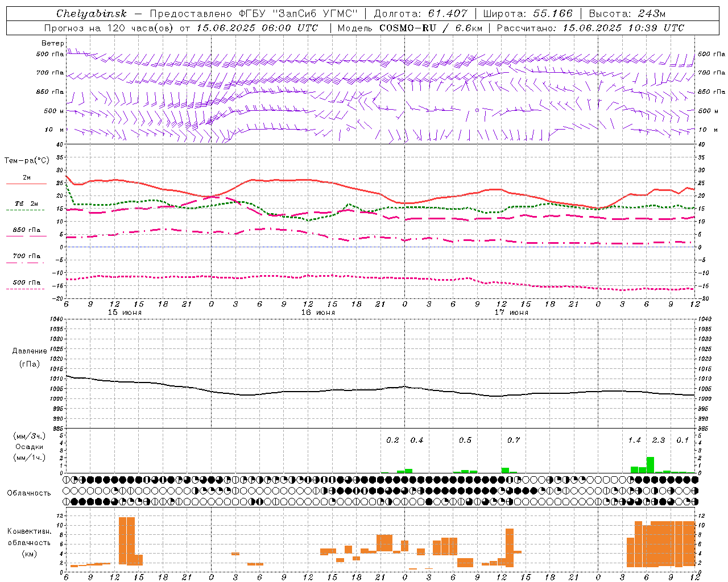Viewport: 728px width, 582px height.
Task: Click the Конвективн. облачность label
Action: coord(29,537)
